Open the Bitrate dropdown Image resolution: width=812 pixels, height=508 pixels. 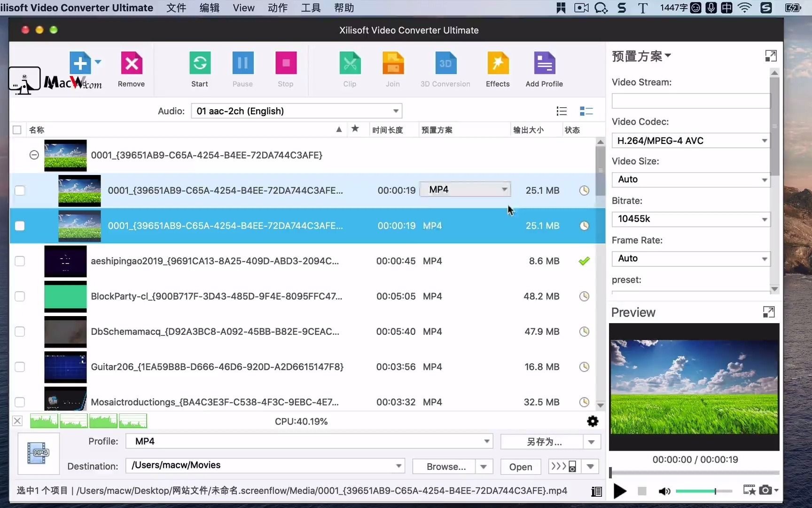[x=691, y=219]
